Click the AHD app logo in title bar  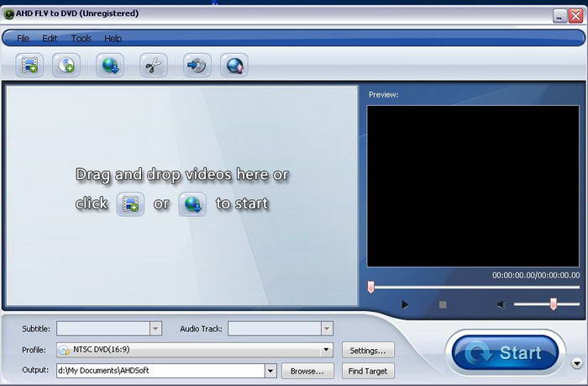click(8, 14)
